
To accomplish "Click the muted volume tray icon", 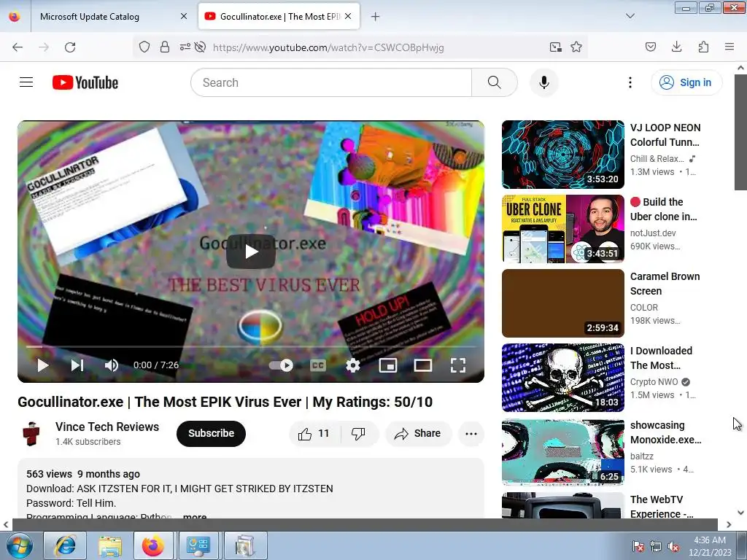I will coord(673,547).
